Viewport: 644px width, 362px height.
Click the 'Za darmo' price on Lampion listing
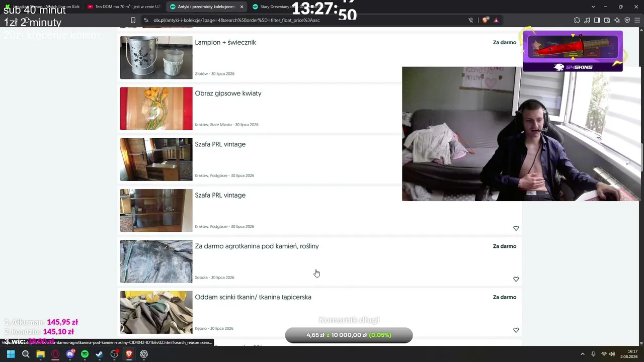[505, 43]
